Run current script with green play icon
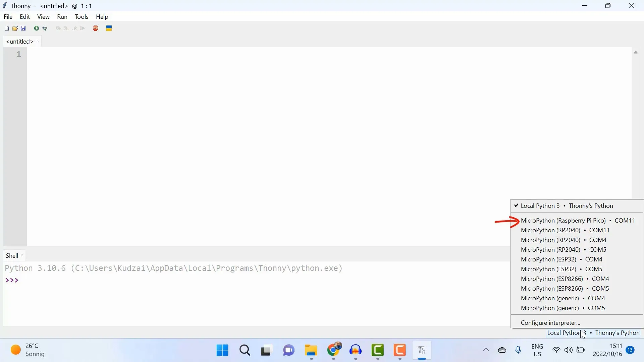 (x=37, y=28)
